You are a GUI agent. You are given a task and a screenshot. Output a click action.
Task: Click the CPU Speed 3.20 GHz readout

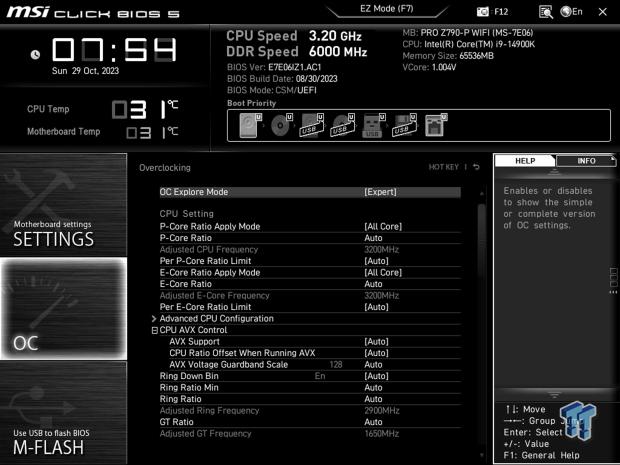(x=294, y=36)
